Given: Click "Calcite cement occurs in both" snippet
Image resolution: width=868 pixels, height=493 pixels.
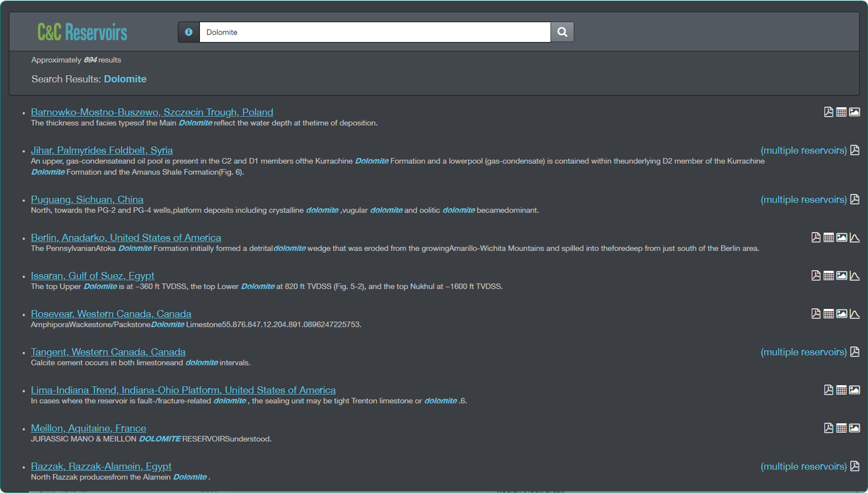Looking at the screenshot, I should (x=140, y=363).
